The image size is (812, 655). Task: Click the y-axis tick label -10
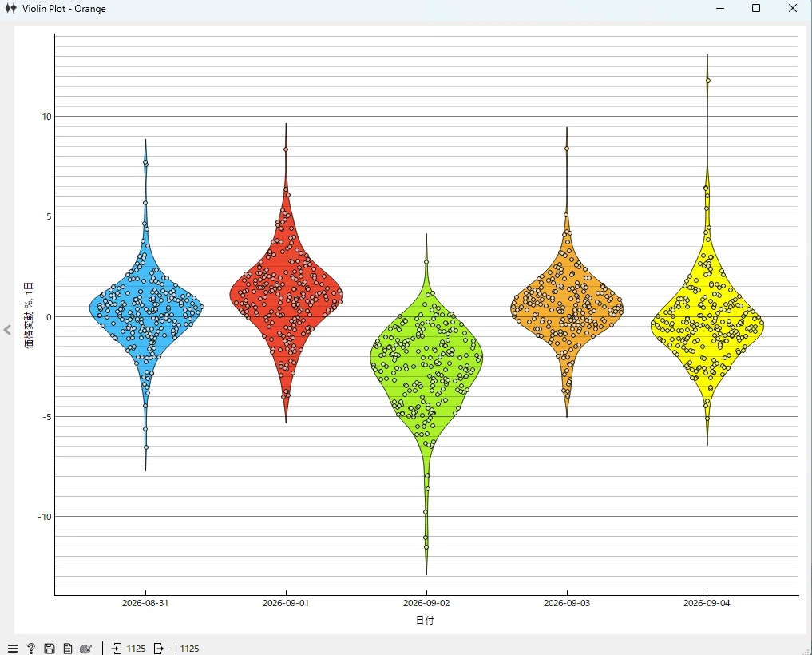click(45, 517)
